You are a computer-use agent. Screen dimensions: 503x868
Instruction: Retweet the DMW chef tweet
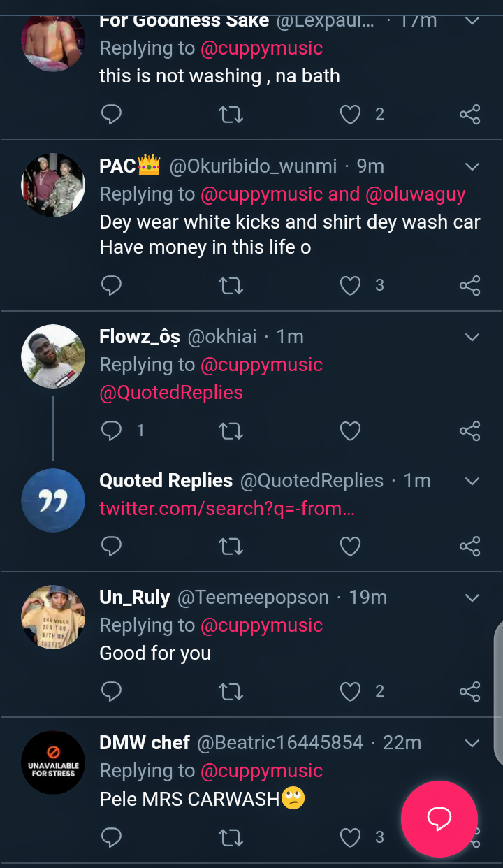(231, 837)
